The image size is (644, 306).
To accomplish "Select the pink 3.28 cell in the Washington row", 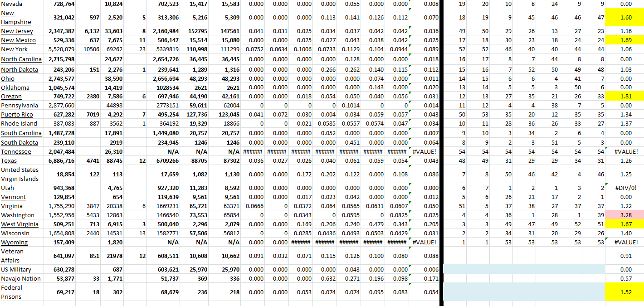I will tap(626, 215).
